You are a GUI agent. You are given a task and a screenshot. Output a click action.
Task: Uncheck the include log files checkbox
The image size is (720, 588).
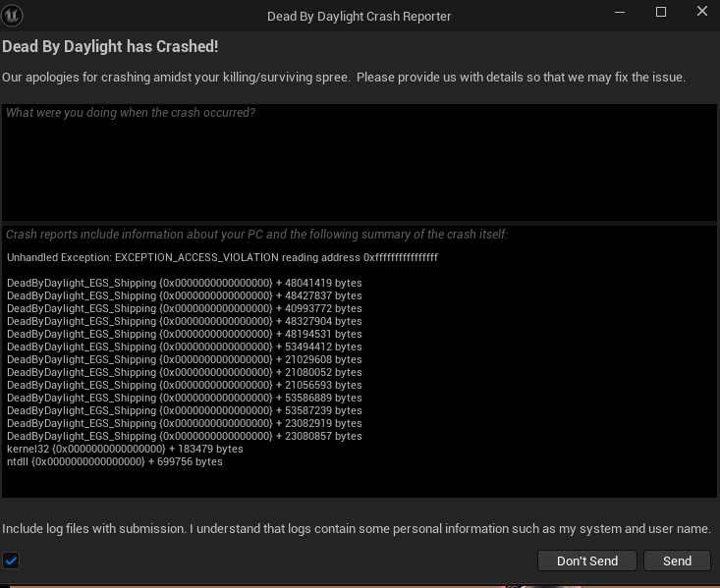click(11, 561)
